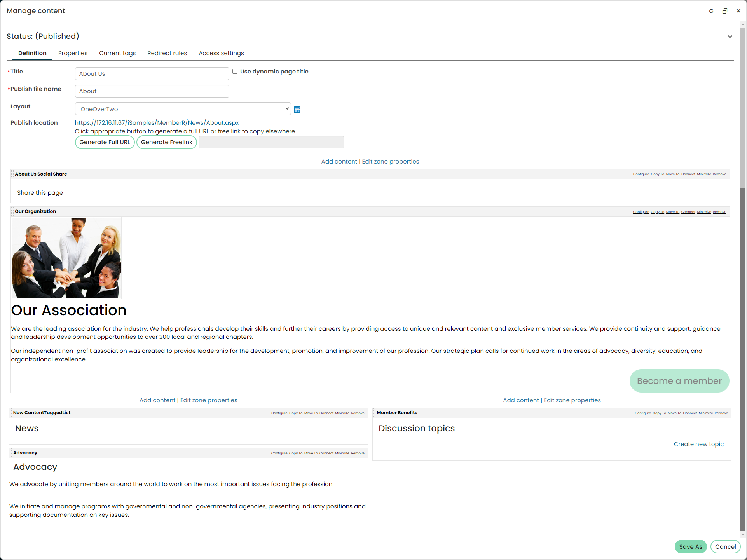Remove the Our Organization item
The height and width of the screenshot is (560, 747).
[720, 212]
